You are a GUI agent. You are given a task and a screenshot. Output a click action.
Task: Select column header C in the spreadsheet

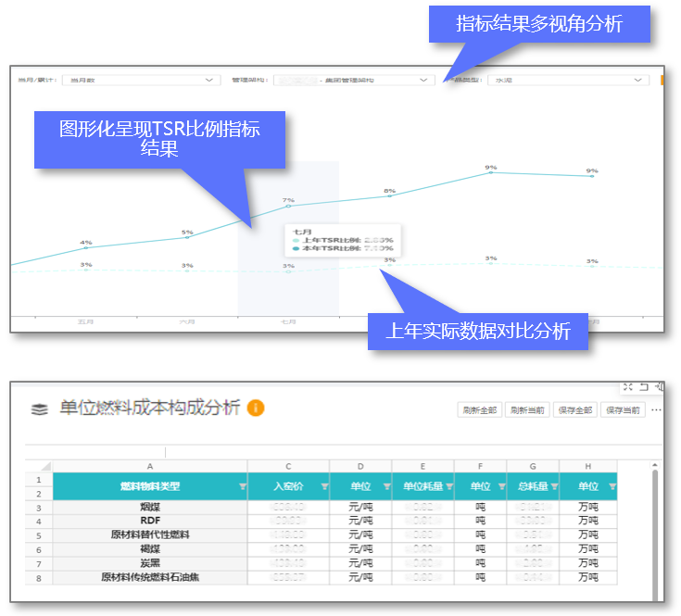tap(288, 466)
